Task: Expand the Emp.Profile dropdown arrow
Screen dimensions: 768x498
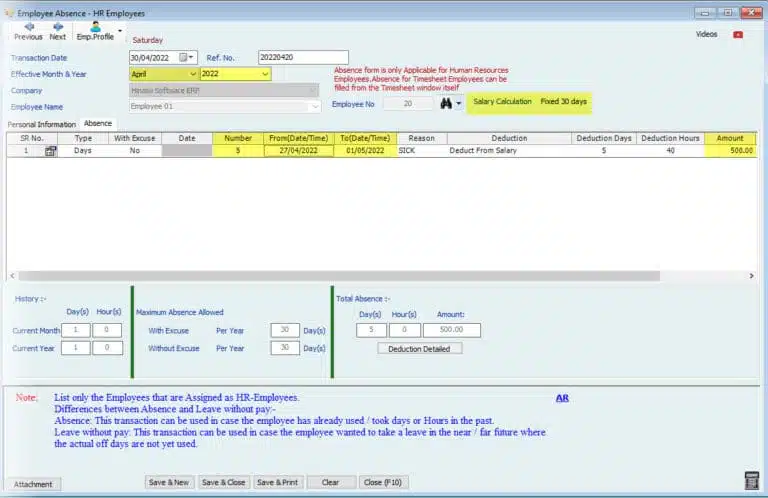Action: 120,31
